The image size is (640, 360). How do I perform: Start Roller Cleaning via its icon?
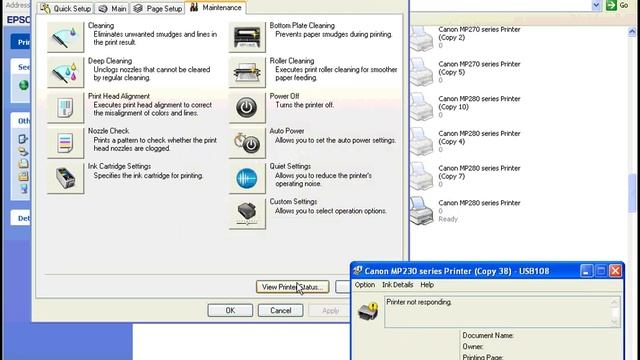pyautogui.click(x=247, y=73)
